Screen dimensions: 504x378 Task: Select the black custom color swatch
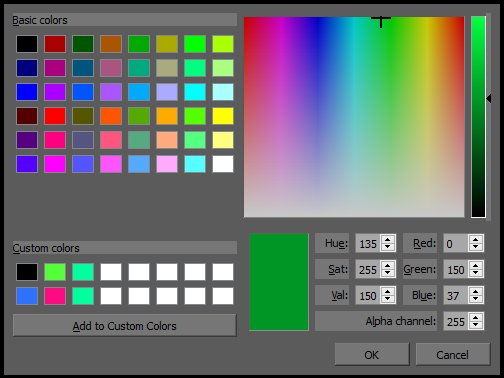27,272
